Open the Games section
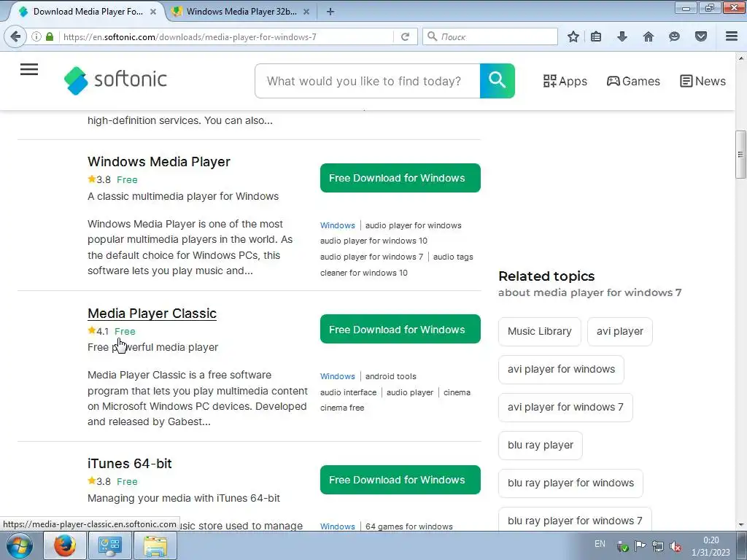Viewport: 747px width, 560px height. click(633, 81)
